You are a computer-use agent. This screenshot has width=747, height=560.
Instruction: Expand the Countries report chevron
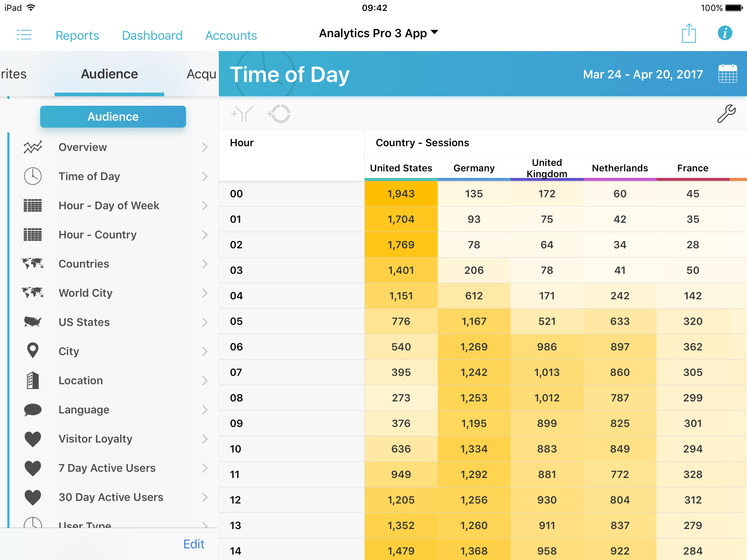(205, 264)
